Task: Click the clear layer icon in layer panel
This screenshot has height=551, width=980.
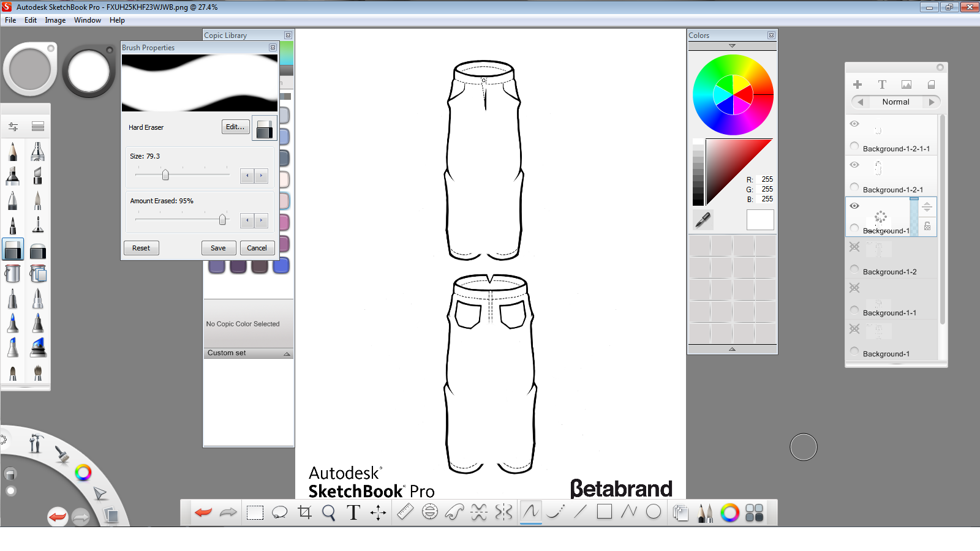Action: click(931, 84)
